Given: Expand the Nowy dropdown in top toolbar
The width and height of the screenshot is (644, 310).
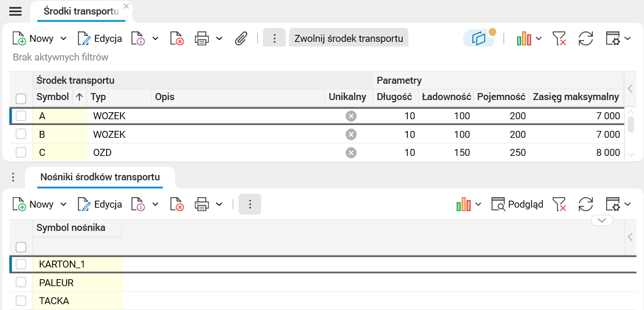Looking at the screenshot, I should 63,38.
